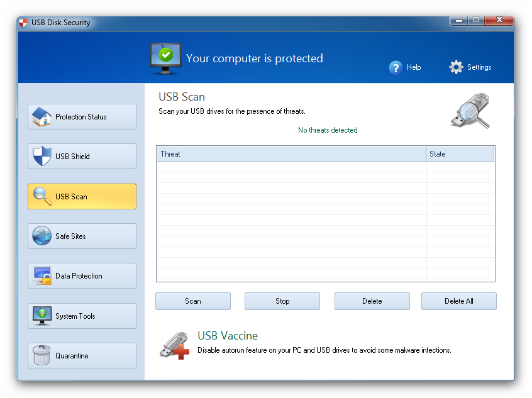This screenshot has width=532, height=398.
Task: Click the 'No threats detected' status text
Action: tap(328, 130)
